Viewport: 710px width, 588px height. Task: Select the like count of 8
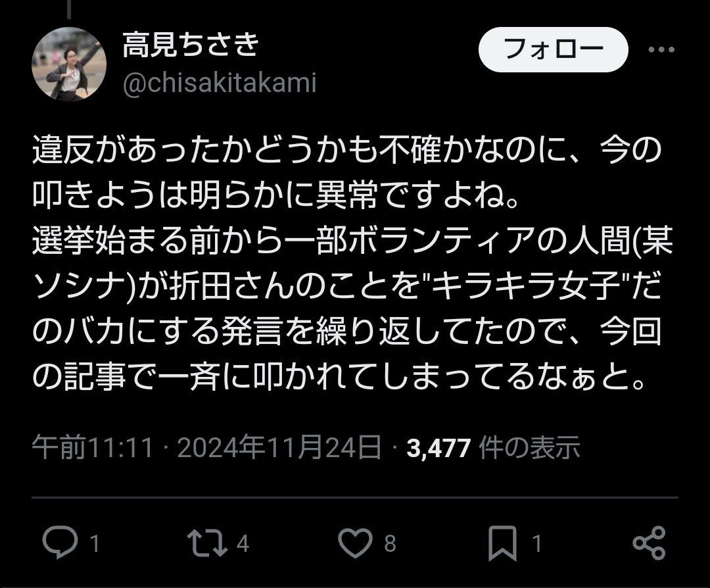pos(390,543)
